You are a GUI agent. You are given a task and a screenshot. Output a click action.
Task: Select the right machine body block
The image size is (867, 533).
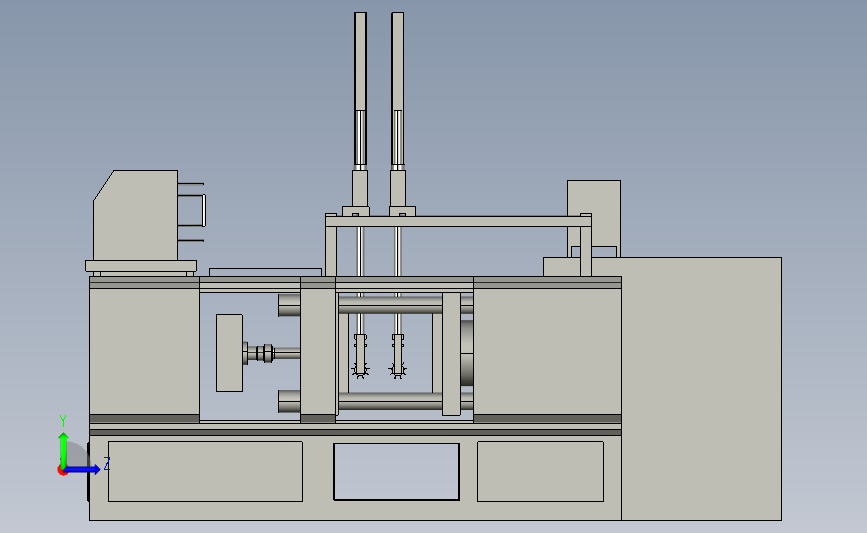547,349
